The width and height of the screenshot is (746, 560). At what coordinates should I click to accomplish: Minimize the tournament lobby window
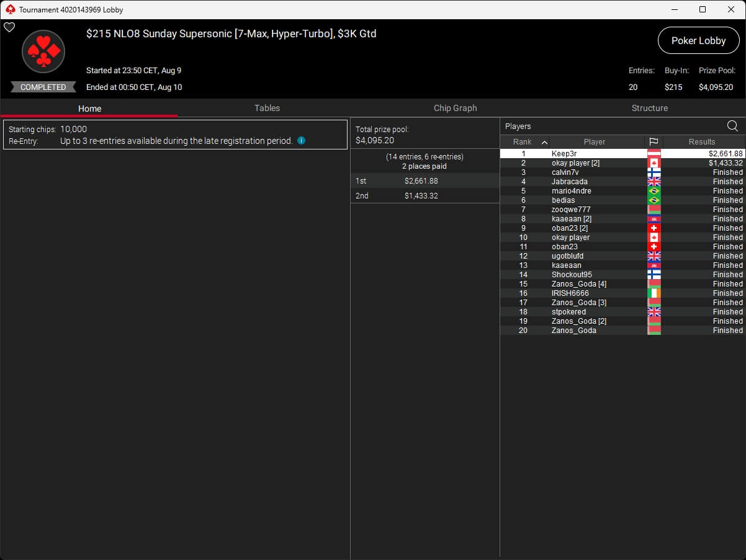(x=674, y=9)
